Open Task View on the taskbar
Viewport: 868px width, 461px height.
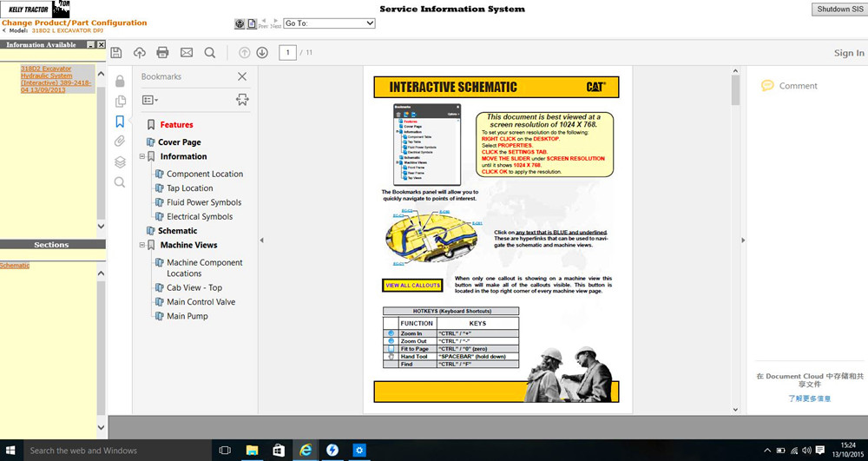225,451
